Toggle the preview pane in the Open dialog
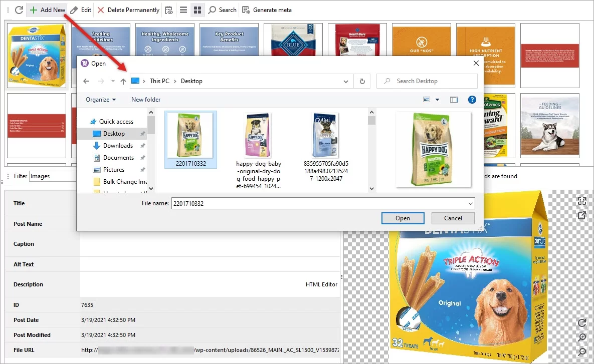Viewport: 594px width, 364px height. click(x=454, y=100)
